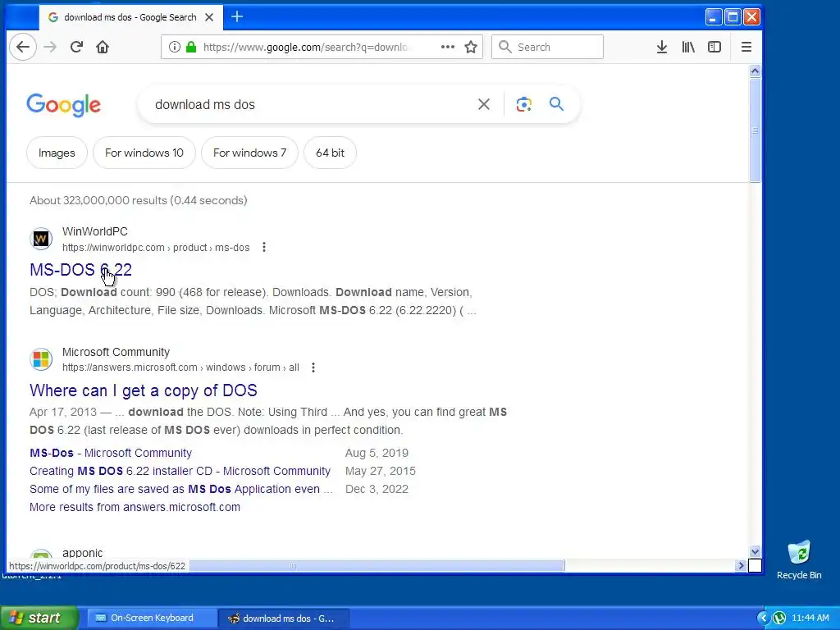Click the horizontal scrollbar right arrow
Image resolution: width=840 pixels, height=630 pixels.
coord(741,565)
